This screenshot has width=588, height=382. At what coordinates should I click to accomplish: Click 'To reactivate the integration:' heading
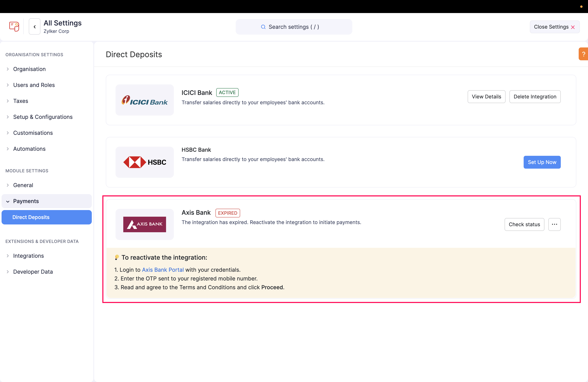164,258
